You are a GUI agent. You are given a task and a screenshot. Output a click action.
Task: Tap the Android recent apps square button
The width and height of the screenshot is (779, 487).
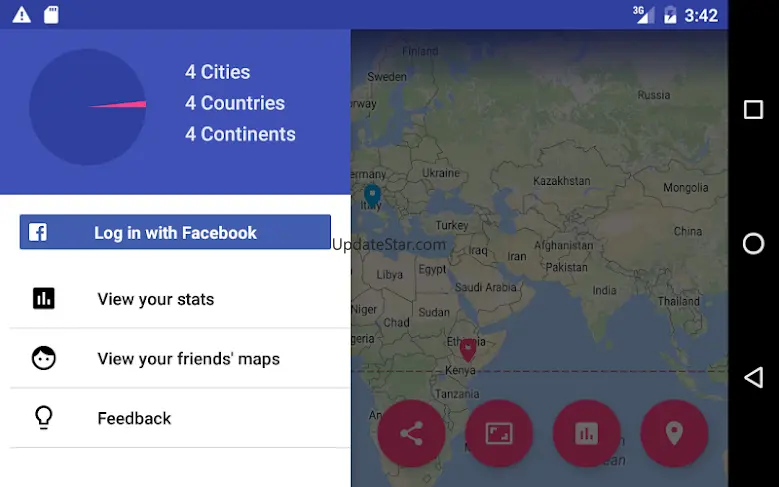[753, 109]
